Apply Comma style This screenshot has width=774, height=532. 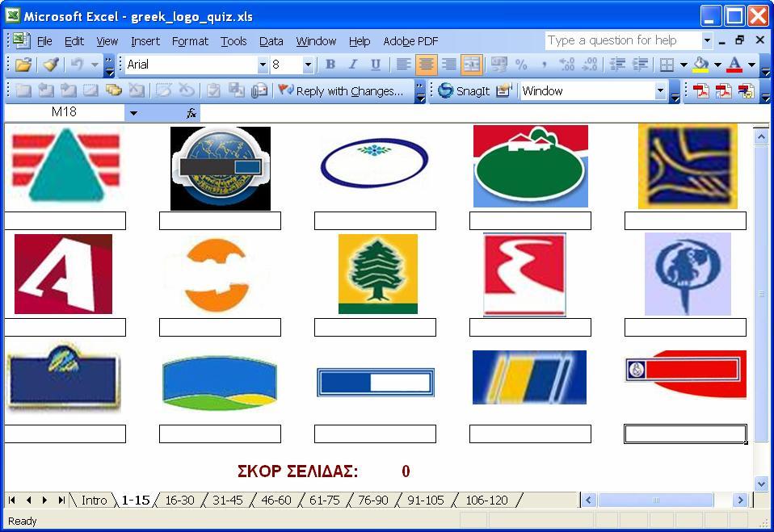544,65
